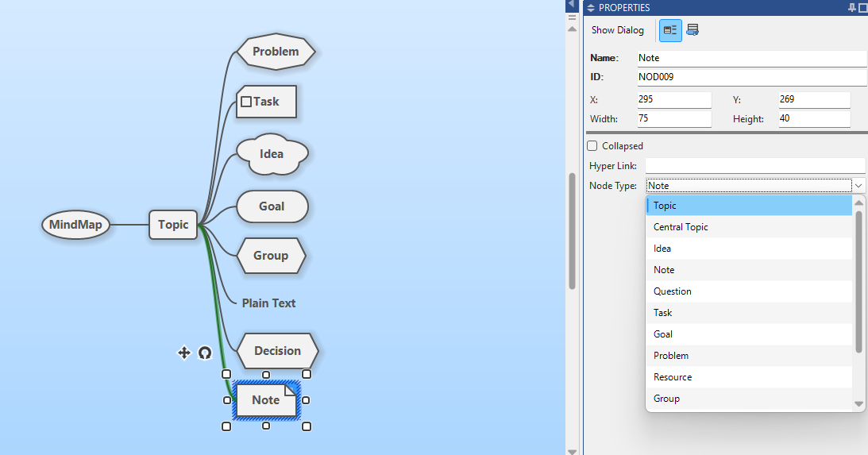The image size is (868, 455).
Task: Choose Idea in node type list
Action: [749, 249]
